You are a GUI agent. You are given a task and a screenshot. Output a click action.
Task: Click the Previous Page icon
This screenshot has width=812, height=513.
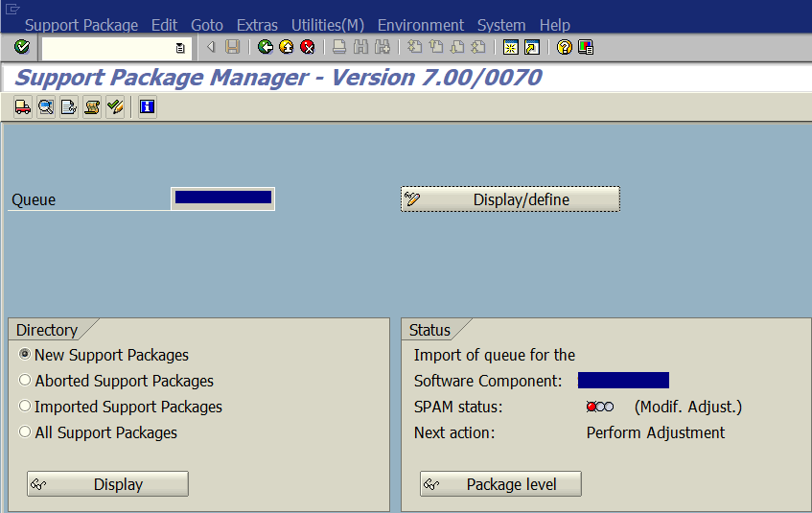point(436,47)
